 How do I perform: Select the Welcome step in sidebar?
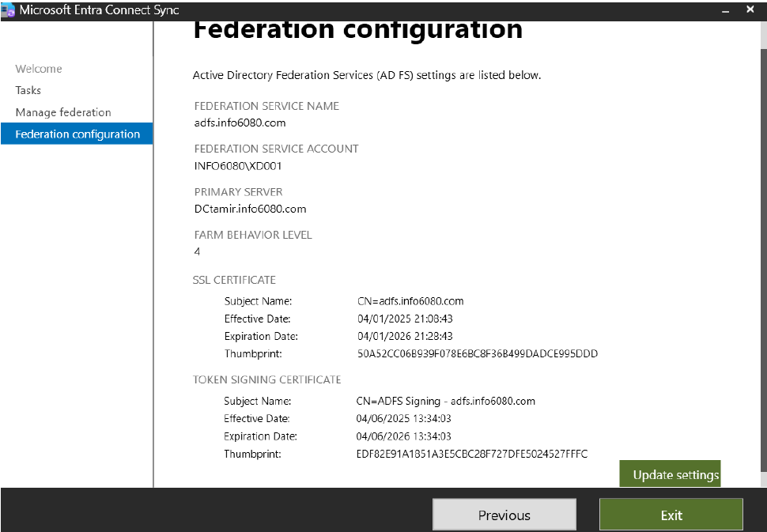point(39,69)
